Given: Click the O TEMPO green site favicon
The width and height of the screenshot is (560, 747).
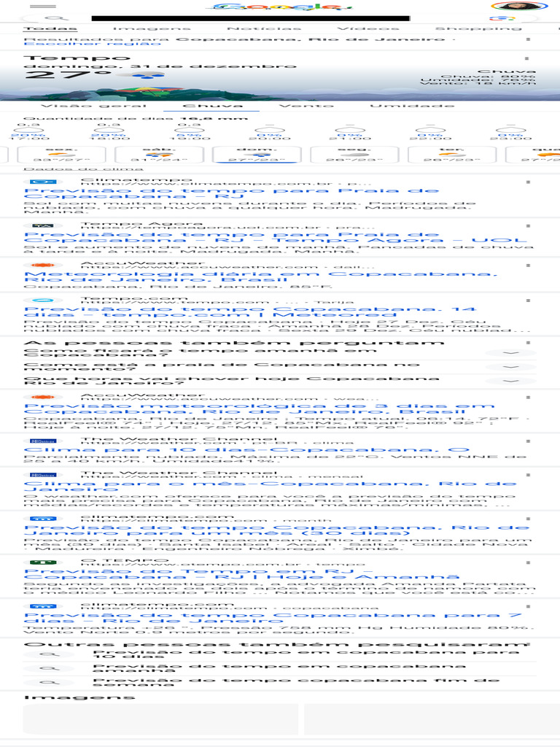Looking at the screenshot, I should [x=43, y=562].
